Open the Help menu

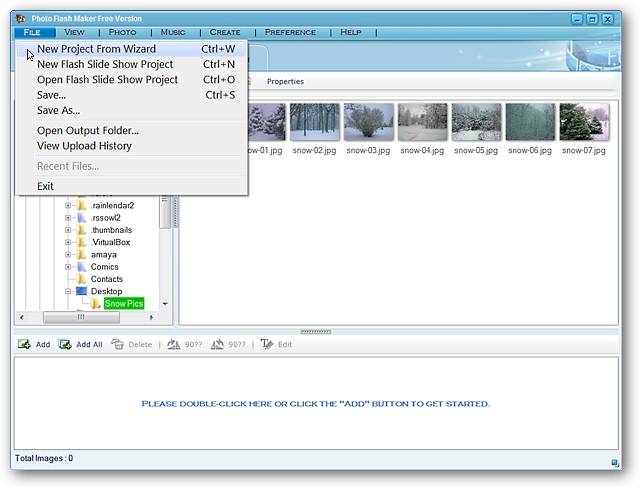pos(351,32)
